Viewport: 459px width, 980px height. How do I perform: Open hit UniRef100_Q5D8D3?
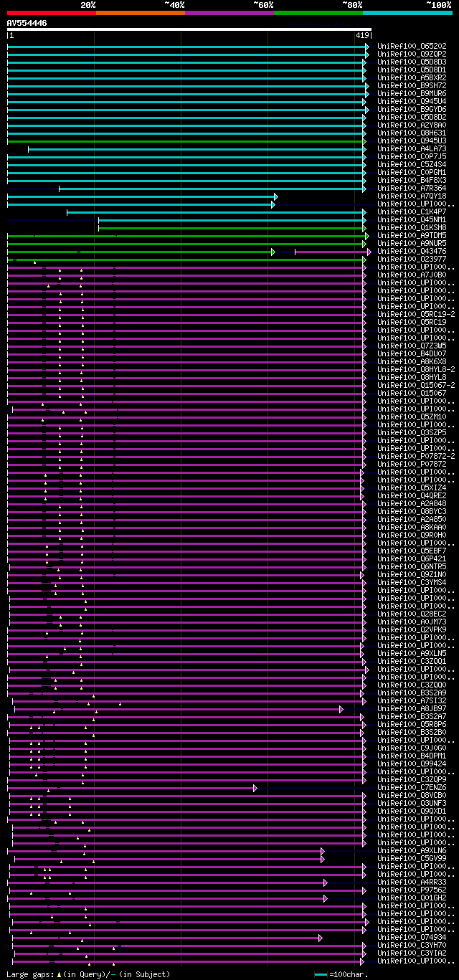(412, 62)
